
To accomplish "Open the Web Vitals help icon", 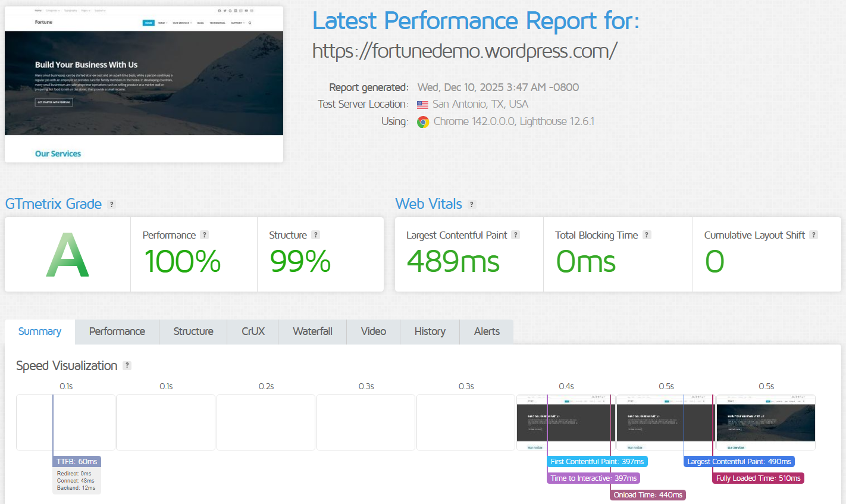I will point(472,204).
